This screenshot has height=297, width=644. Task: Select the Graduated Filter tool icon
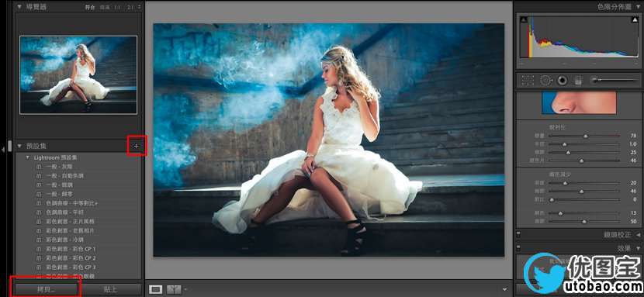(x=578, y=81)
